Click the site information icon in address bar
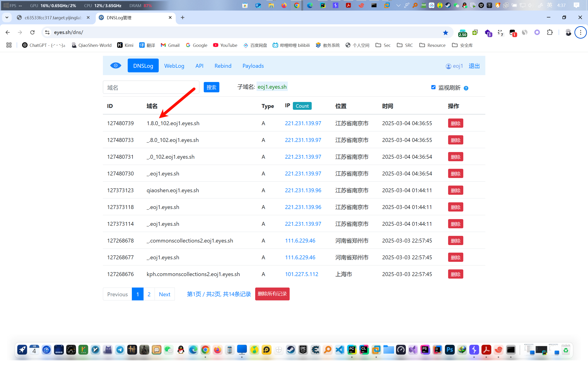 (47, 32)
